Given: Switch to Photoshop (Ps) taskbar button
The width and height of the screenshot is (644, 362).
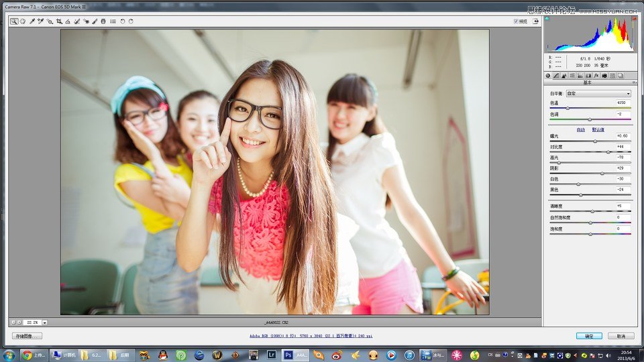Looking at the screenshot, I should pyautogui.click(x=295, y=355).
